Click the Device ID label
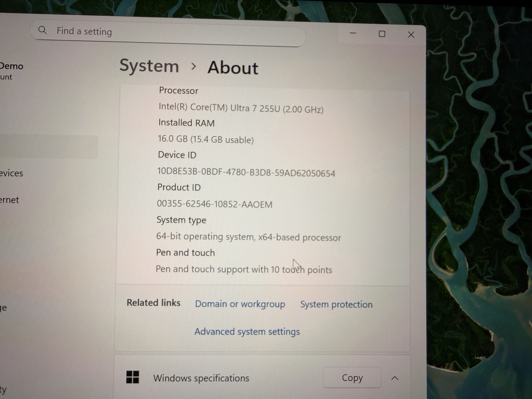The height and width of the screenshot is (399, 532). pyautogui.click(x=177, y=155)
